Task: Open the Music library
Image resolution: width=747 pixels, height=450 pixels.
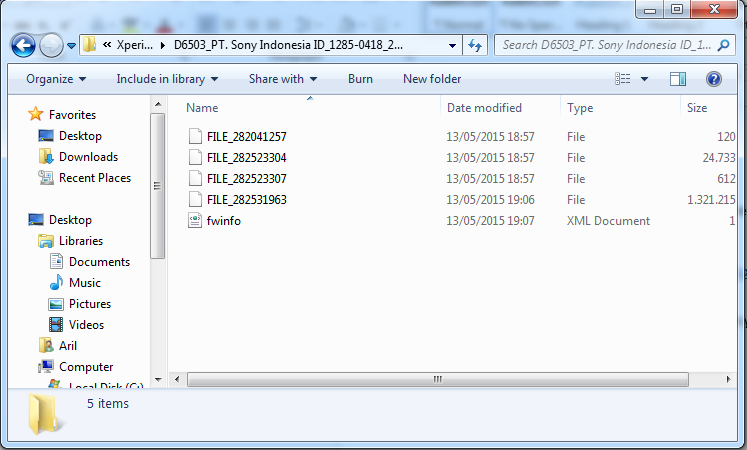Action: [x=85, y=282]
